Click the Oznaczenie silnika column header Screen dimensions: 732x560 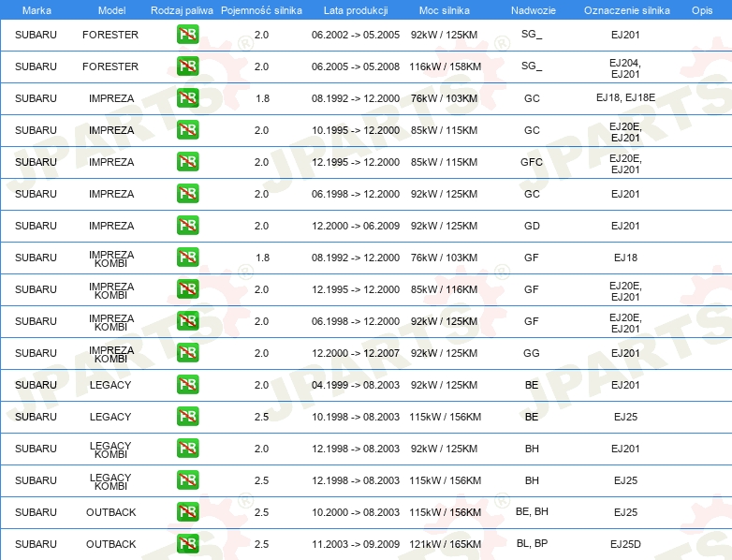(627, 10)
